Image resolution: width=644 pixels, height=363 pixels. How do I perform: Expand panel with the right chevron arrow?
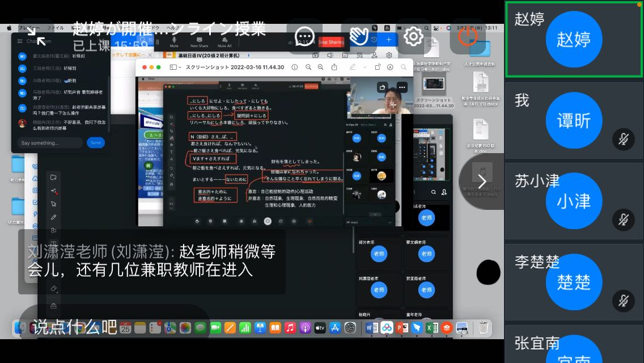tap(482, 181)
